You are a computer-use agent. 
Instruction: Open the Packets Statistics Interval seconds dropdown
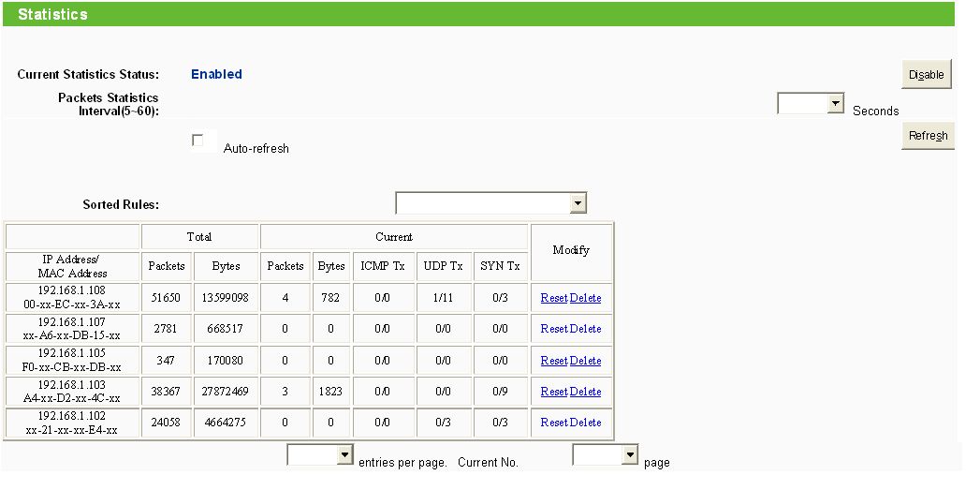click(x=812, y=104)
